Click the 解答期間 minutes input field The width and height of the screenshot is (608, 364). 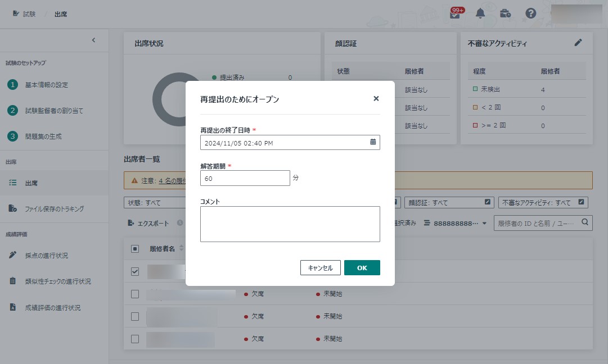(245, 178)
